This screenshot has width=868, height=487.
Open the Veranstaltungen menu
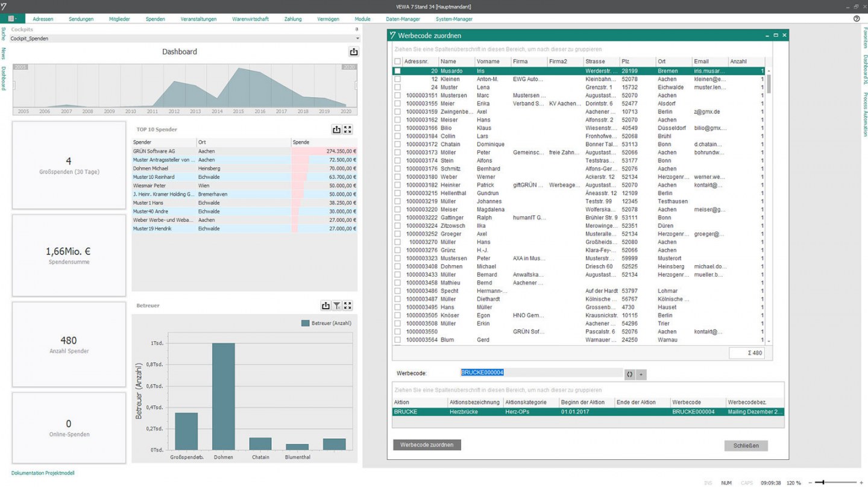[x=198, y=19]
